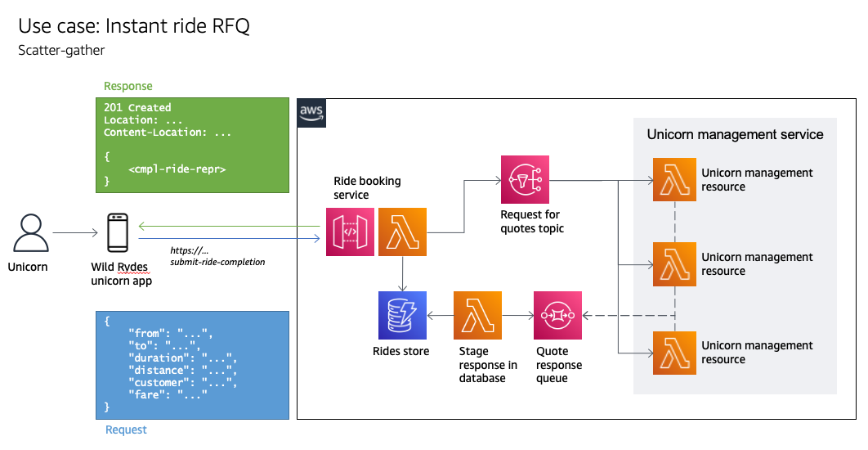Select the Ride booking service Lambda icon
This screenshot has height=450, width=868.
(x=402, y=232)
